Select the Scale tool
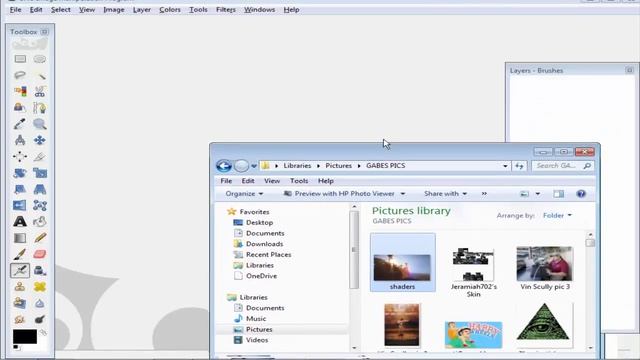640x360 pixels. pyautogui.click(x=40, y=173)
